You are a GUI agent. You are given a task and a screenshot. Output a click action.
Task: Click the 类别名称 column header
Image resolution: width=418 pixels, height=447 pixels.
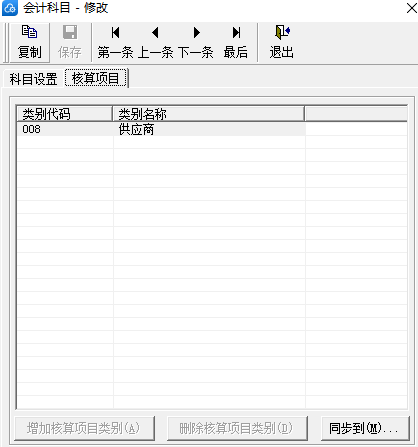[x=209, y=114]
